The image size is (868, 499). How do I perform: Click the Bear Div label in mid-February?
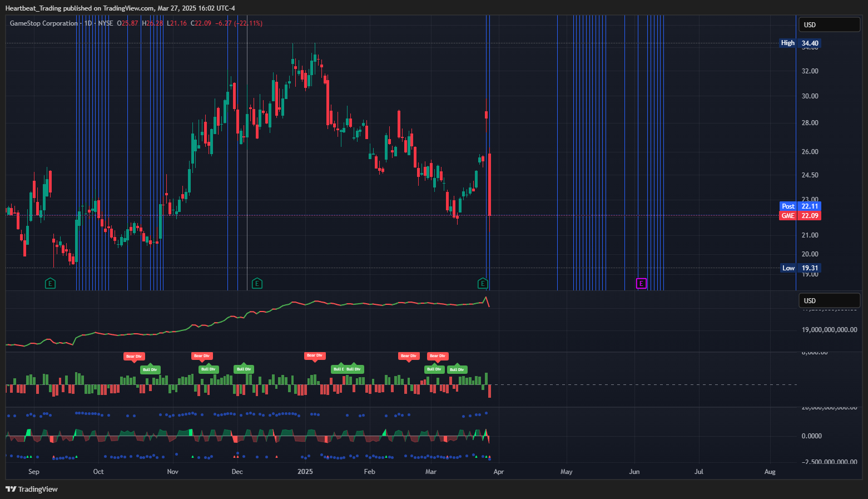pyautogui.click(x=409, y=355)
